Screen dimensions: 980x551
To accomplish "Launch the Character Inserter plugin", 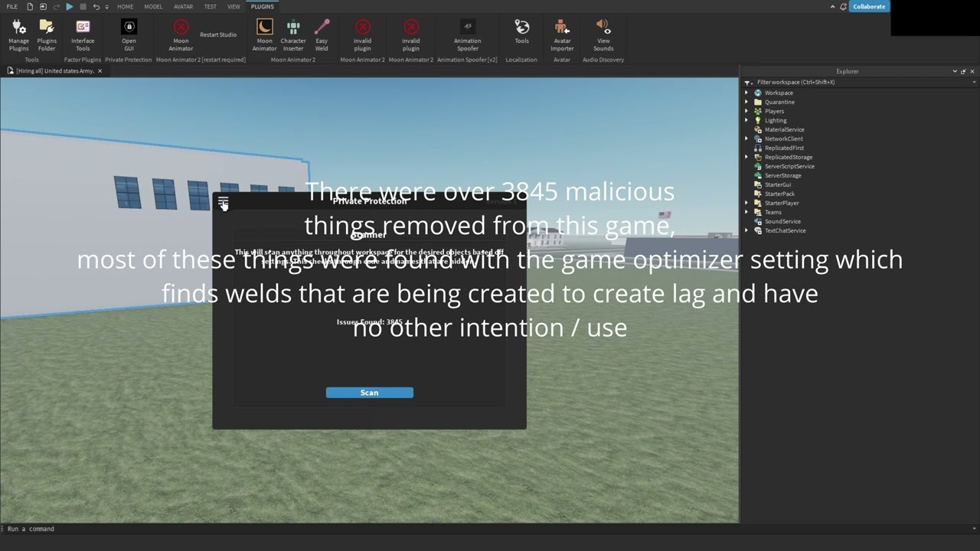I will point(293,35).
